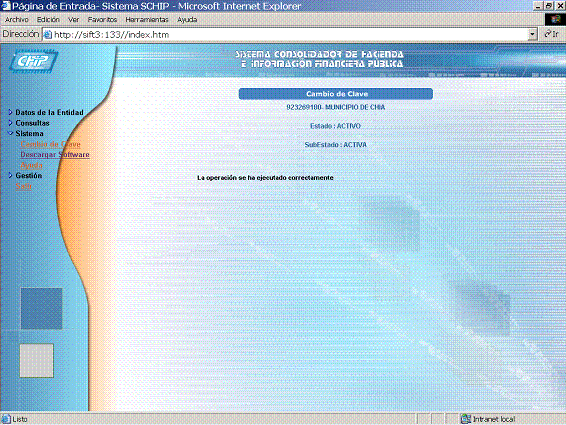Click the Windows flag logo in menu bar
Screen dimensions: 566x425
point(555,19)
